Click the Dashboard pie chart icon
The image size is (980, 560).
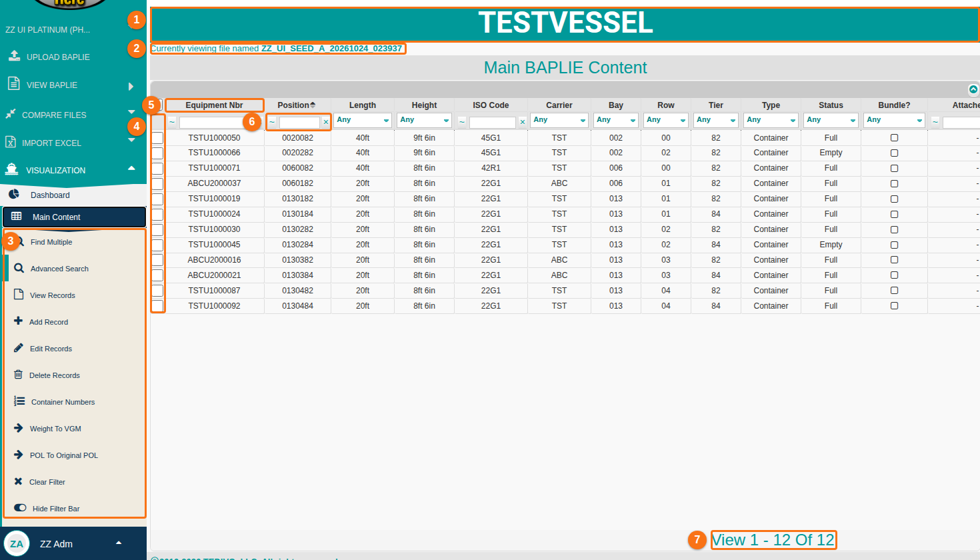click(14, 195)
